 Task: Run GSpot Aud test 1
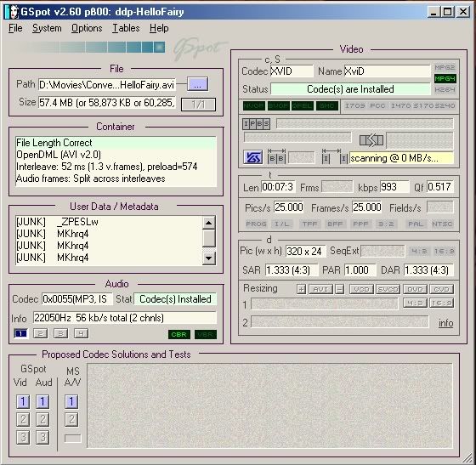tap(42, 401)
